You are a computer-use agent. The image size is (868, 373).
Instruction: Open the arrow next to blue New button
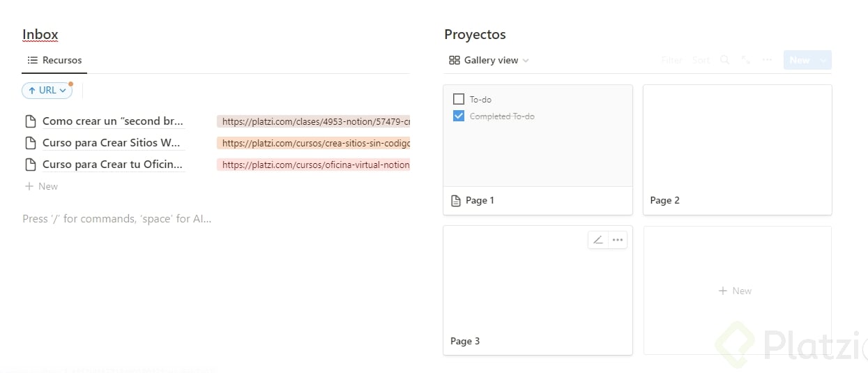(x=823, y=60)
